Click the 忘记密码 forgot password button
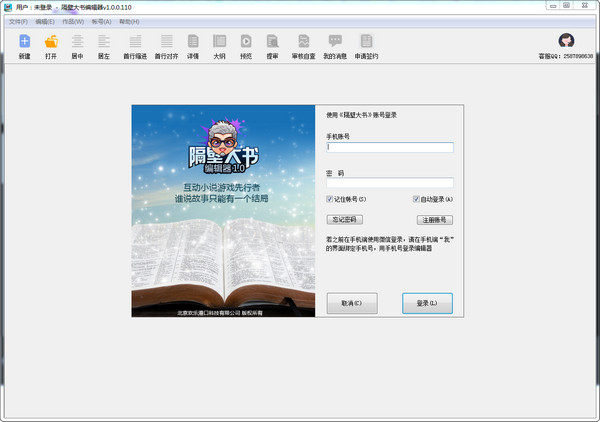Screen dimensions: 600x422 click(x=345, y=220)
